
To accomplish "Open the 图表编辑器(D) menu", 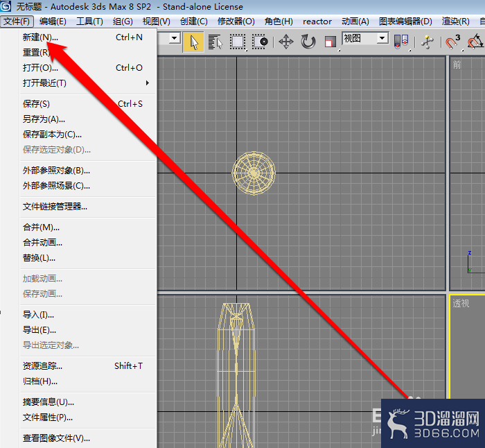I will pos(405,21).
